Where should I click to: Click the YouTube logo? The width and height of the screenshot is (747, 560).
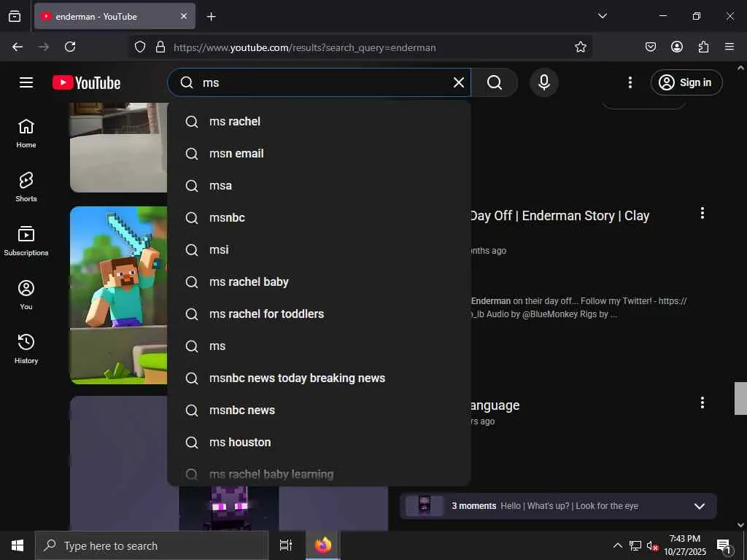point(86,82)
